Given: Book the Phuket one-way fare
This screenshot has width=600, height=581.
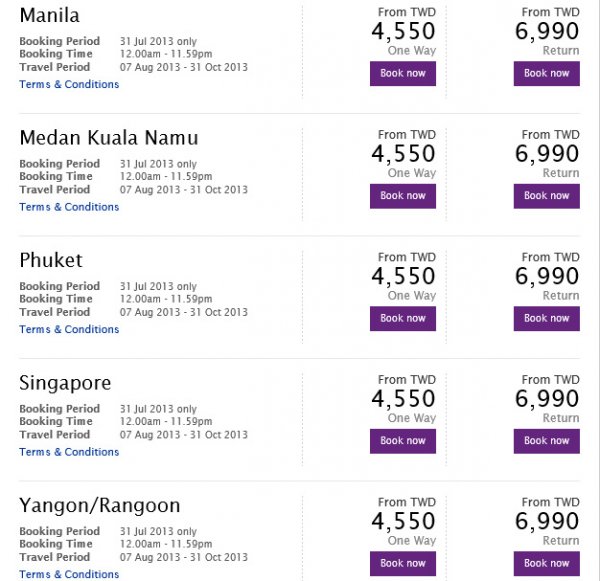Looking at the screenshot, I should pyautogui.click(x=403, y=318).
